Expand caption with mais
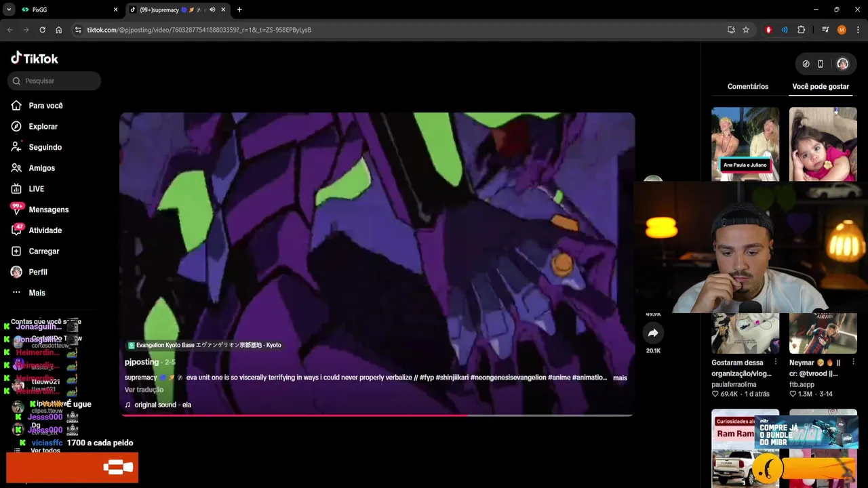The image size is (868, 488). [x=620, y=378]
